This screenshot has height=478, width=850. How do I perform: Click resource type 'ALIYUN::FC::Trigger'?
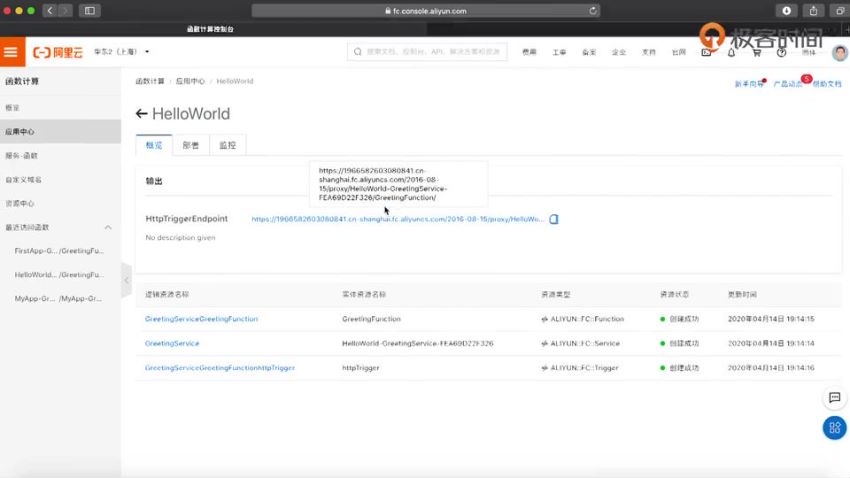[584, 368]
